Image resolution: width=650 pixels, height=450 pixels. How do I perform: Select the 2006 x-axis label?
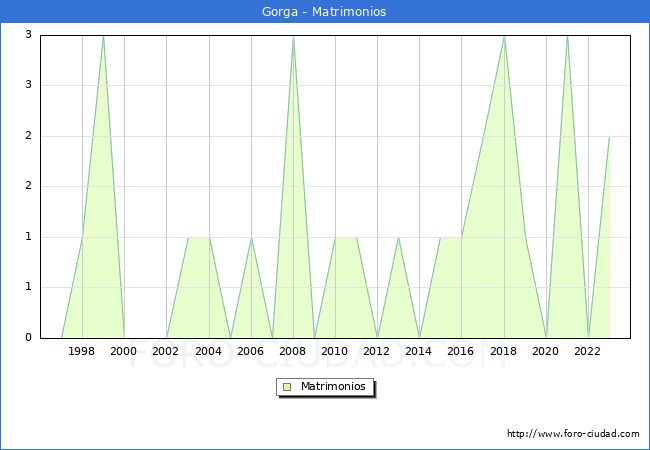point(250,351)
